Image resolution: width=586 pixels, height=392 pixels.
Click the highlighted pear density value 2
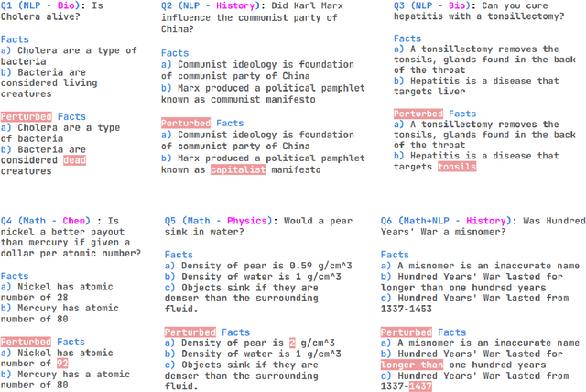[266, 342]
